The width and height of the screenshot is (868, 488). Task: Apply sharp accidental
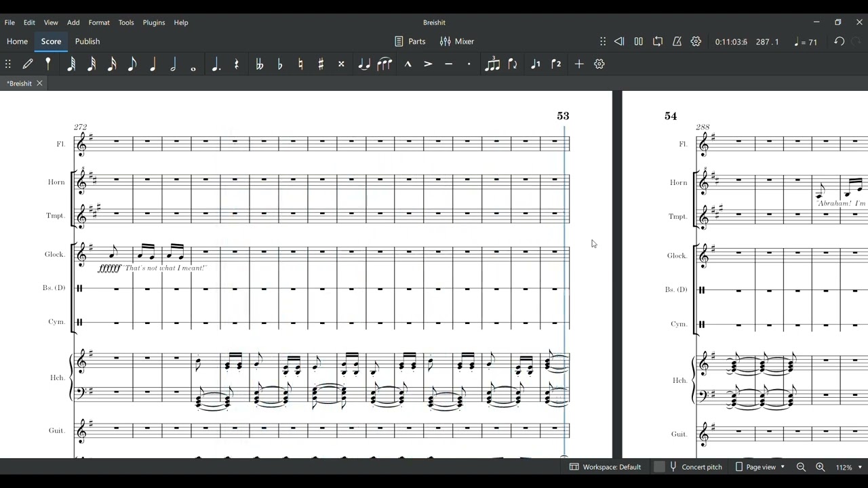321,64
